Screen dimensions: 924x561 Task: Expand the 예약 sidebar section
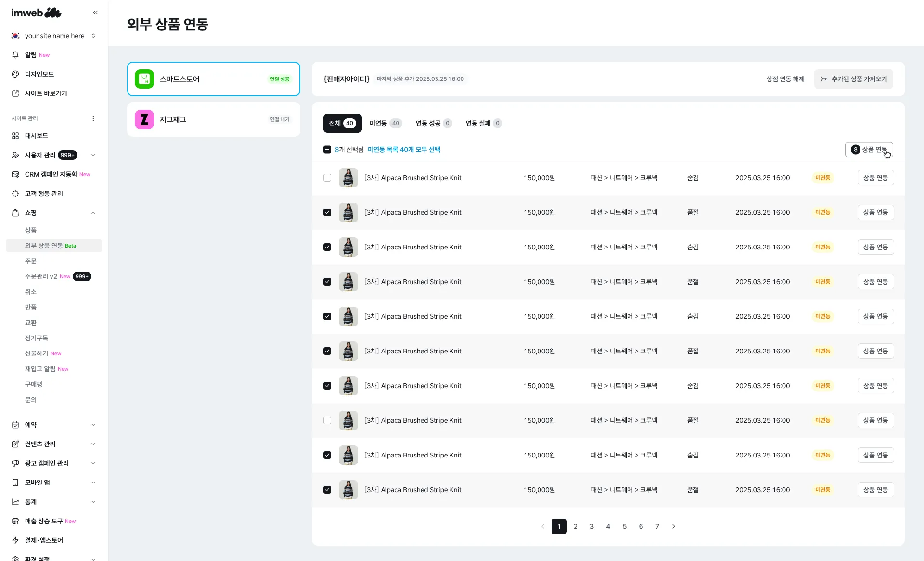pos(93,425)
